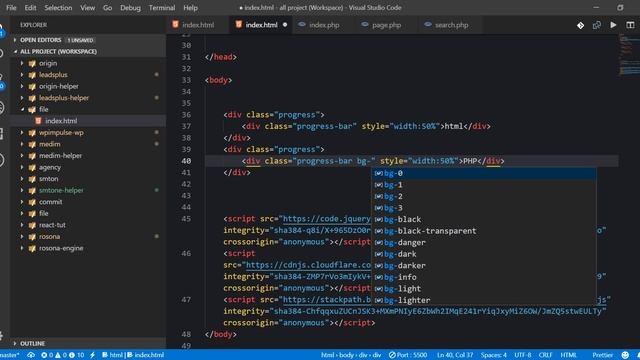Open the File menu
Screen dimensions: 640x360
11,7
